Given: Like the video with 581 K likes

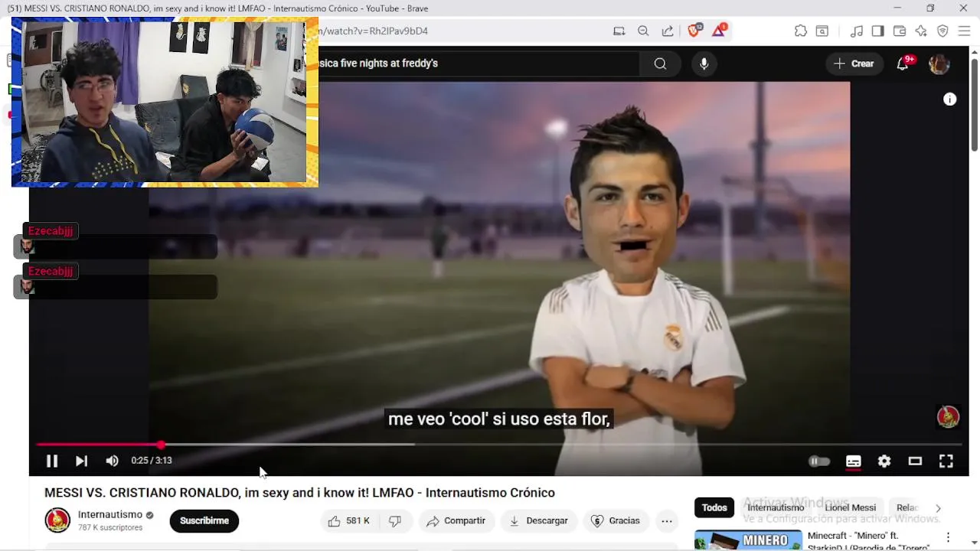Looking at the screenshot, I should point(349,520).
